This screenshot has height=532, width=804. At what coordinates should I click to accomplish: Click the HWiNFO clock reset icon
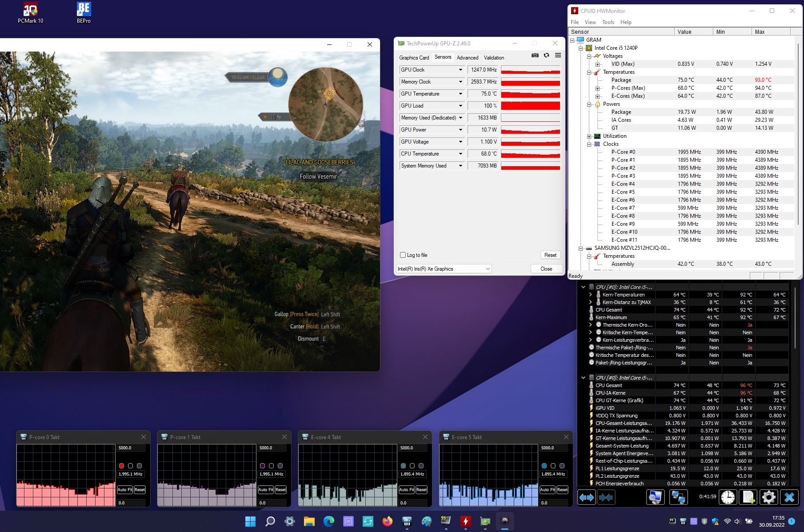pos(728,497)
